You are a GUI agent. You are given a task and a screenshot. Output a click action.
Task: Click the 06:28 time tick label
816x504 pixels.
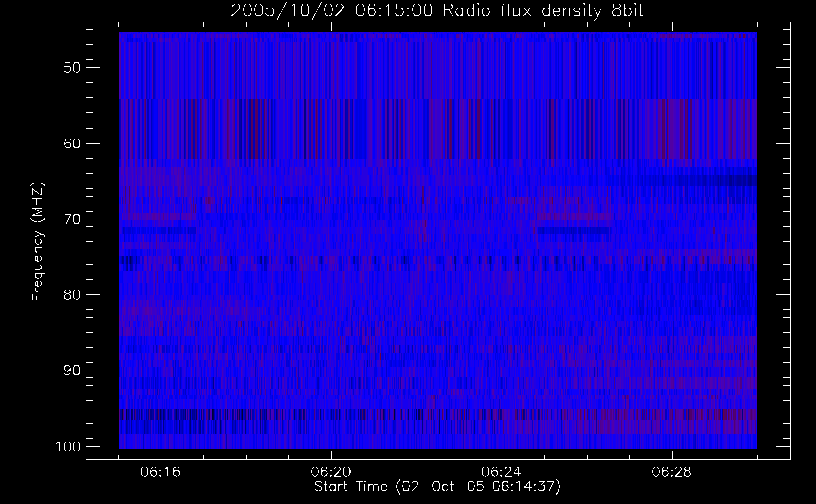[672, 472]
